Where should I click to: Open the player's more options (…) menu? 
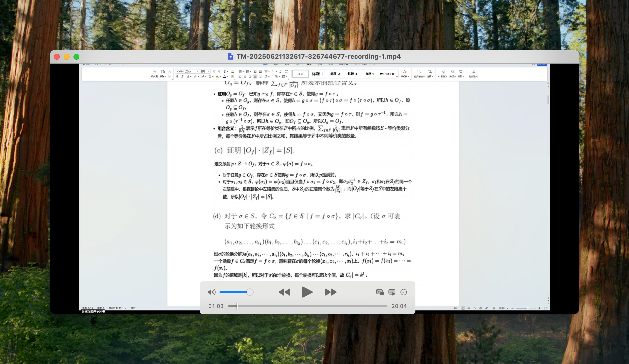tap(404, 292)
